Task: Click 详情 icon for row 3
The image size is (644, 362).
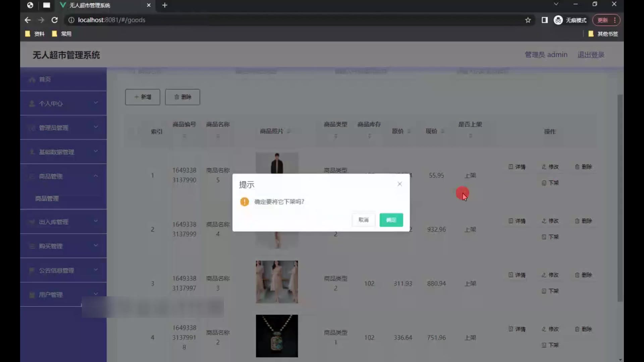Action: coord(511,275)
